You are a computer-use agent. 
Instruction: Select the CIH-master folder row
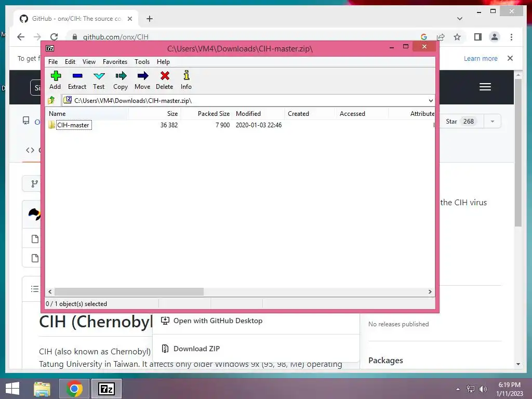pos(73,125)
